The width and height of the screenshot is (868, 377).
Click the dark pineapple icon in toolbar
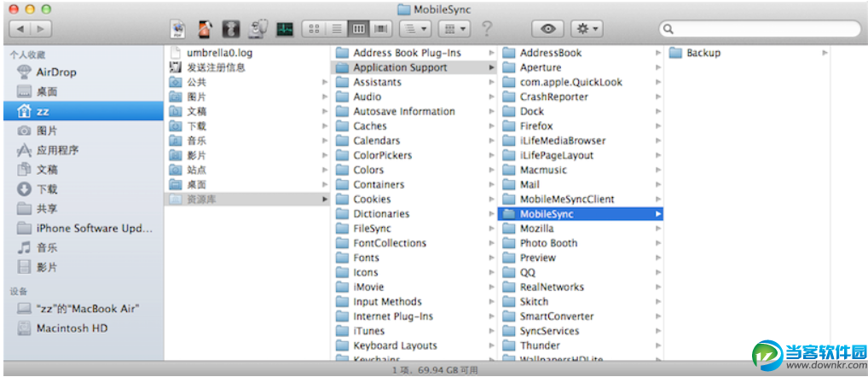pos(231,29)
